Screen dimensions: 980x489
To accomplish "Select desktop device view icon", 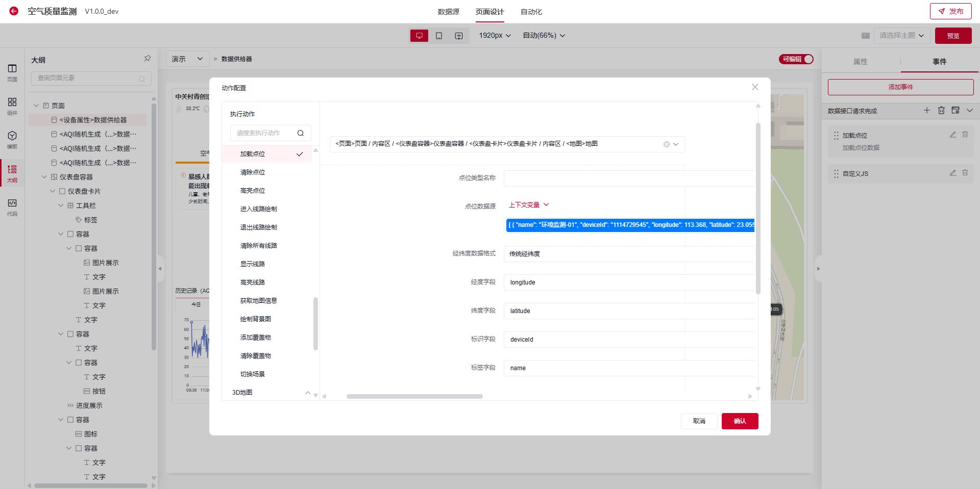I will click(419, 36).
